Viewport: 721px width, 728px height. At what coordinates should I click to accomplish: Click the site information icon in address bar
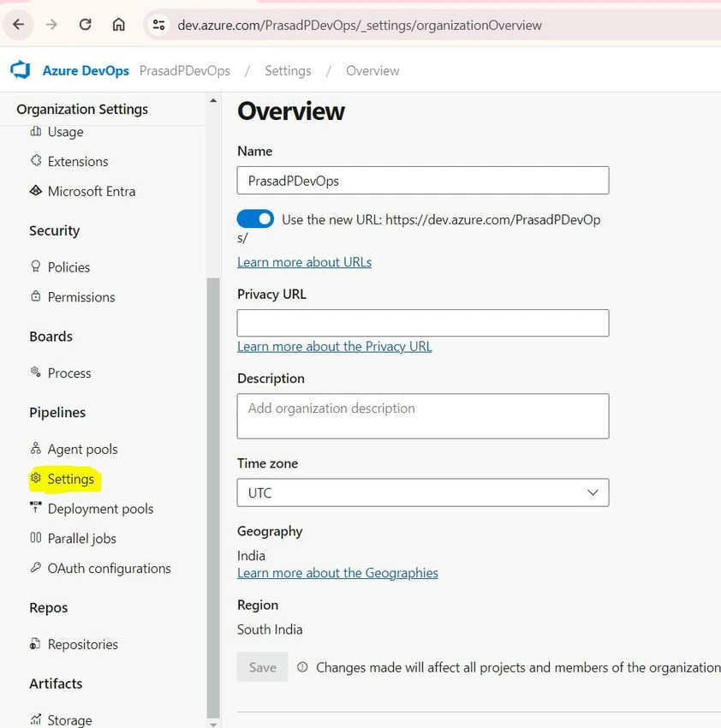pos(158,25)
